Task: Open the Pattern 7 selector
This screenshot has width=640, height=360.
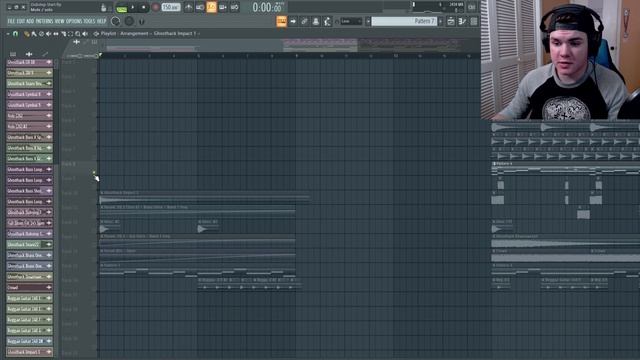Action: point(404,21)
